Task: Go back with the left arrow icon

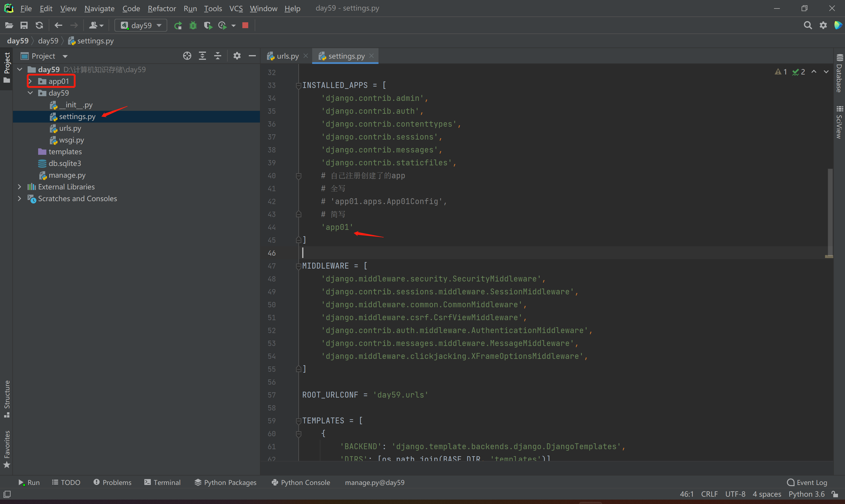Action: click(58, 26)
